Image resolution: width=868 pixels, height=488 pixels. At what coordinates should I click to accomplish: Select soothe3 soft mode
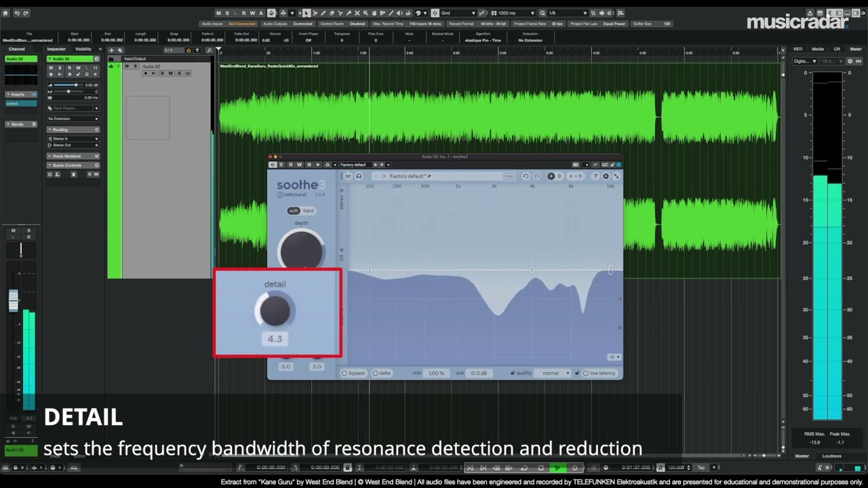tap(294, 211)
